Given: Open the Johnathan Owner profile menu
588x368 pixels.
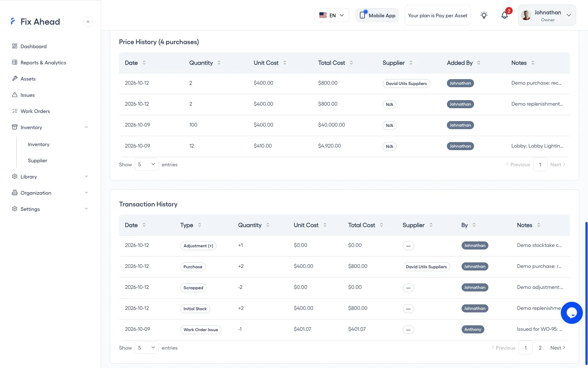Looking at the screenshot, I should click(547, 15).
